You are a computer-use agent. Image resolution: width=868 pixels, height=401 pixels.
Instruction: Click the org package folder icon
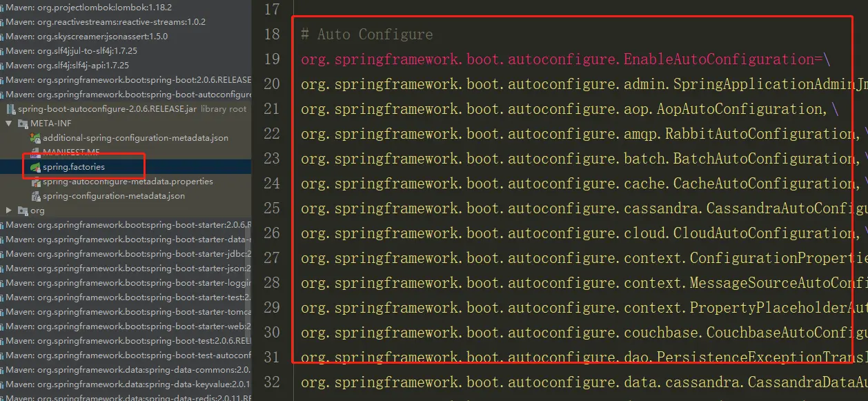(23, 211)
